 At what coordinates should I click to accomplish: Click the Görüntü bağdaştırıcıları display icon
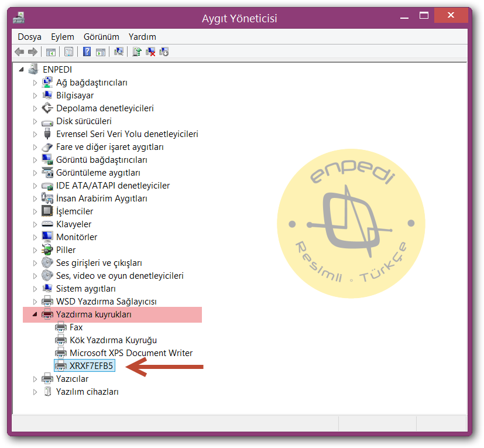click(x=47, y=160)
